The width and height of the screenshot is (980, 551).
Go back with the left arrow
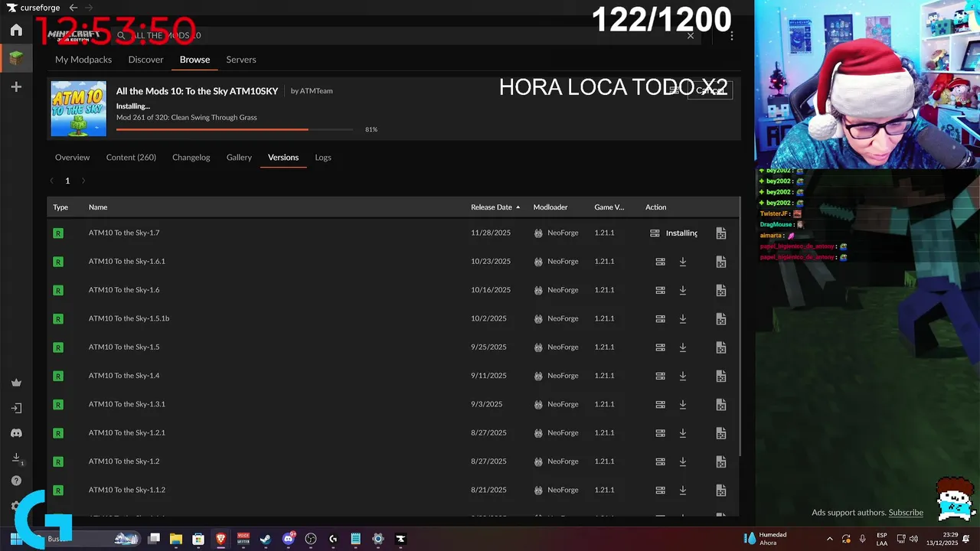point(73,8)
